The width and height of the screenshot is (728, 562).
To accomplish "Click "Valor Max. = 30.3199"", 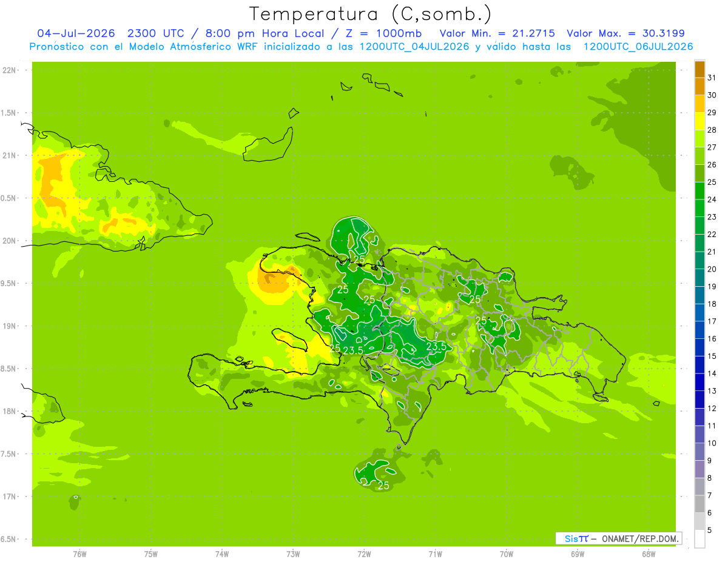I will [x=625, y=33].
